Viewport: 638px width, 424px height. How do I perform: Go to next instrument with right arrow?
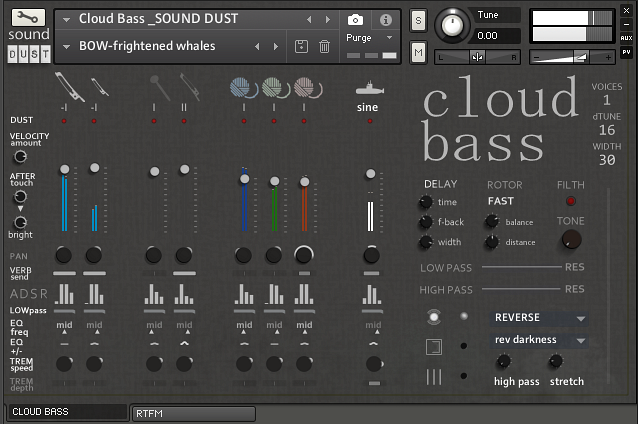[x=328, y=20]
